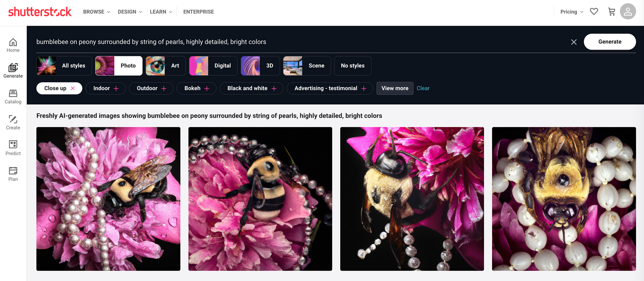Image resolution: width=644 pixels, height=281 pixels.
Task: Open the Generate section in sidebar
Action: (x=13, y=70)
